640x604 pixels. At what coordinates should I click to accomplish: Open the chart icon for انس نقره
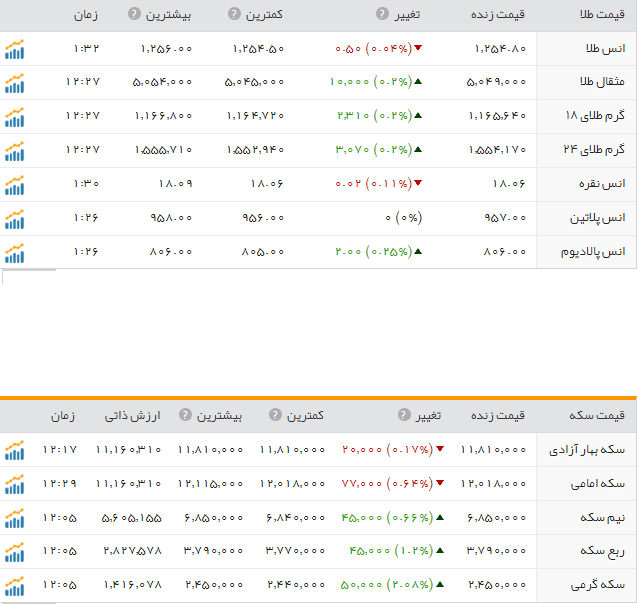click(x=14, y=185)
